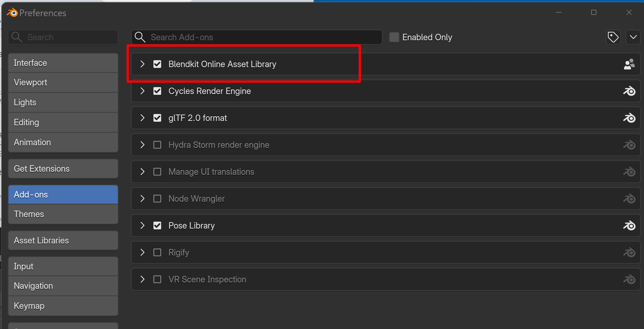Click the glTF 2.0 format label
The width and height of the screenshot is (644, 329).
click(x=198, y=118)
